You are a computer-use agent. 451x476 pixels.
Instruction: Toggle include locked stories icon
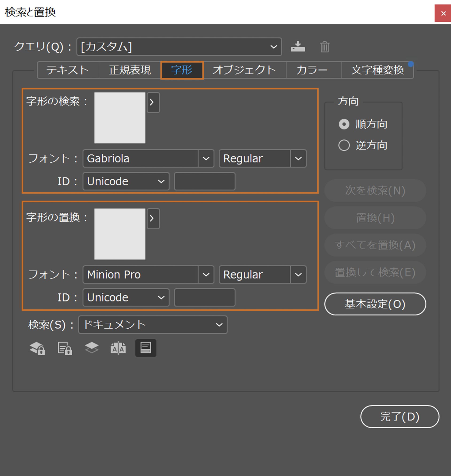pyautogui.click(x=65, y=348)
